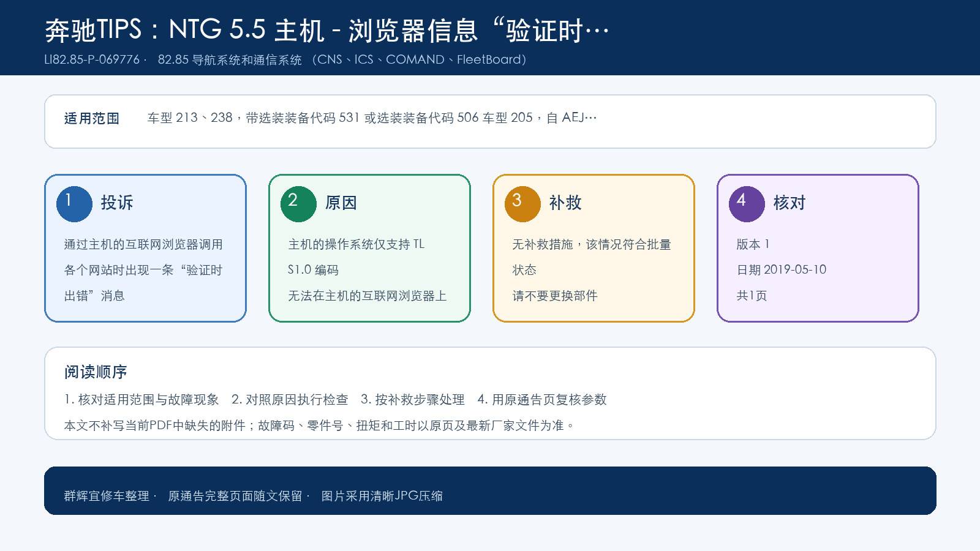Click text 通过主机的互联网浏览器调用
Viewport: 980px width, 551px height.
click(143, 244)
